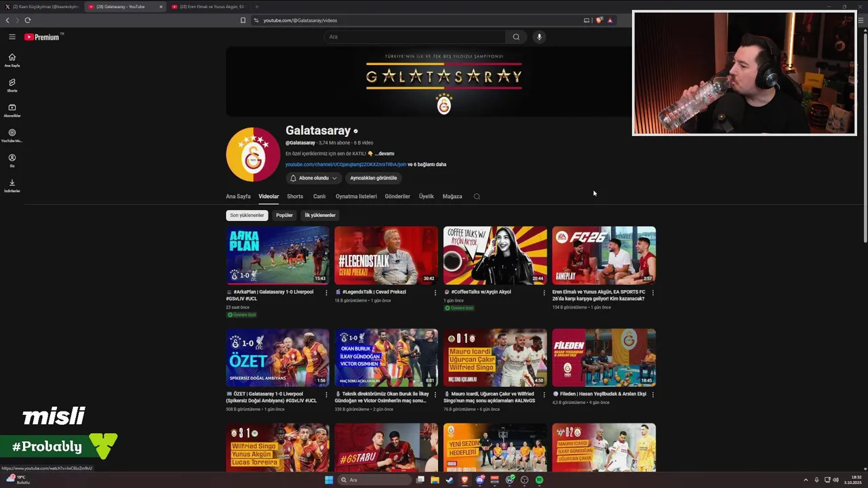Expand channel description via ...devamı

click(384, 154)
